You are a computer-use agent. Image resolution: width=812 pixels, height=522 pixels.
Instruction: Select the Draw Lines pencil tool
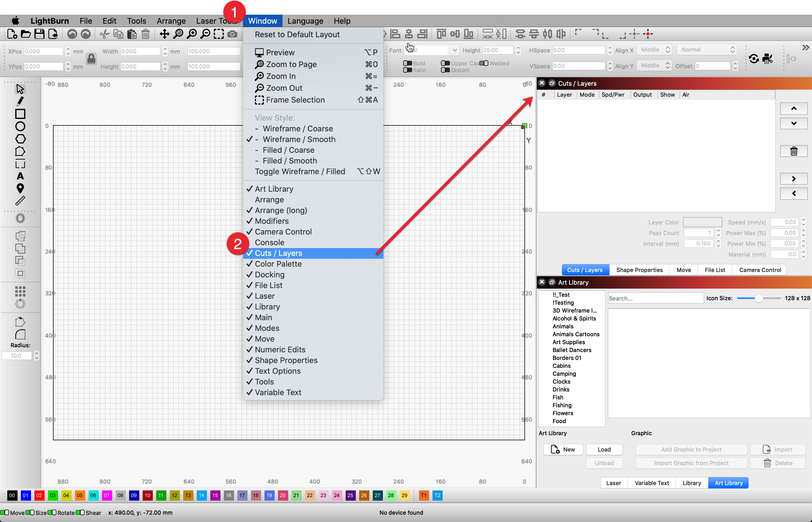click(x=20, y=101)
